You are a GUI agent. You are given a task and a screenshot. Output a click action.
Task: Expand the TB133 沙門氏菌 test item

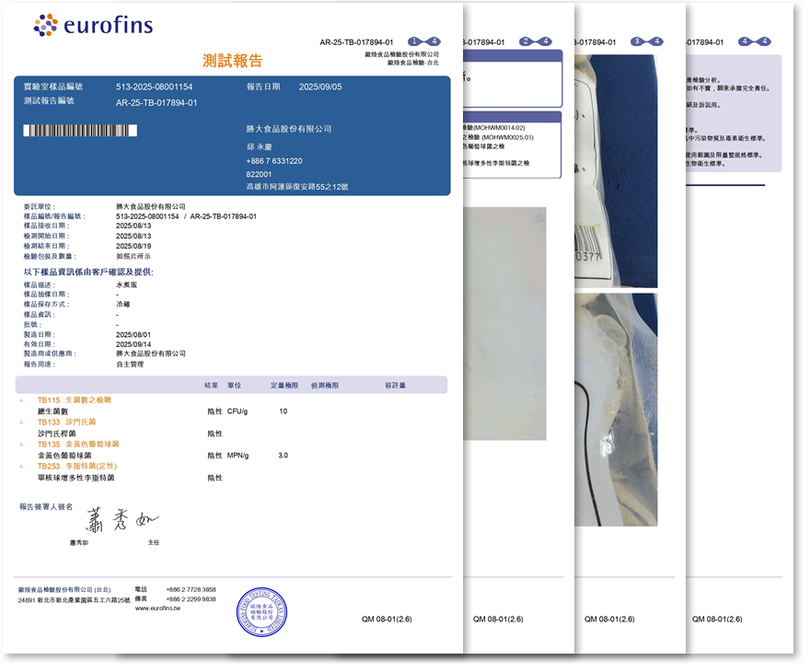click(x=22, y=423)
